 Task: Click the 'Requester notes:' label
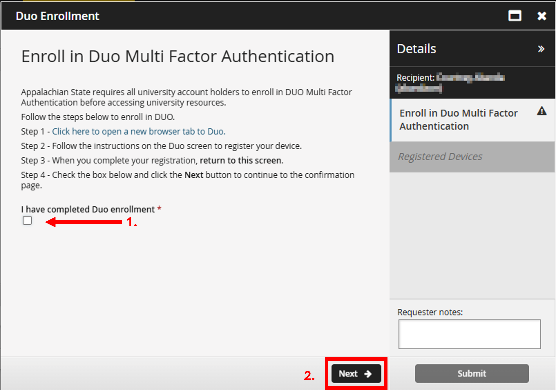coord(430,312)
